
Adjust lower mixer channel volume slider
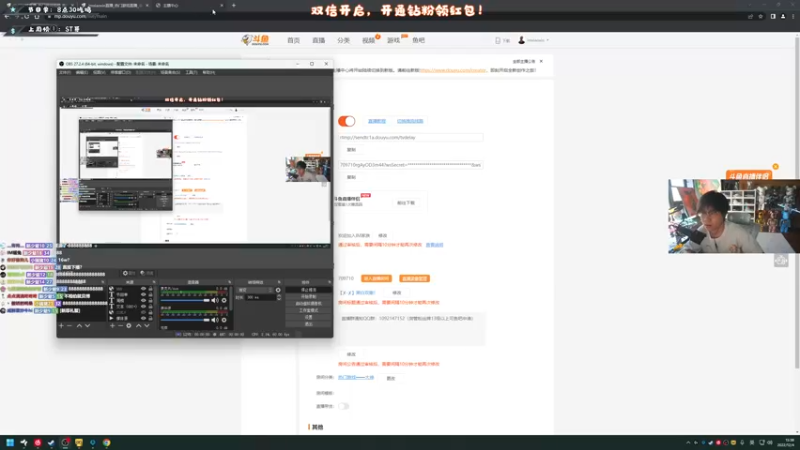point(185,320)
